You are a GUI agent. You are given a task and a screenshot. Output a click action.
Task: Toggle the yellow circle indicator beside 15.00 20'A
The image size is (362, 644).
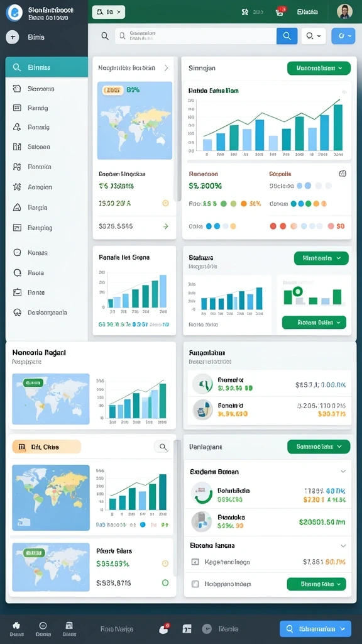pyautogui.click(x=165, y=203)
